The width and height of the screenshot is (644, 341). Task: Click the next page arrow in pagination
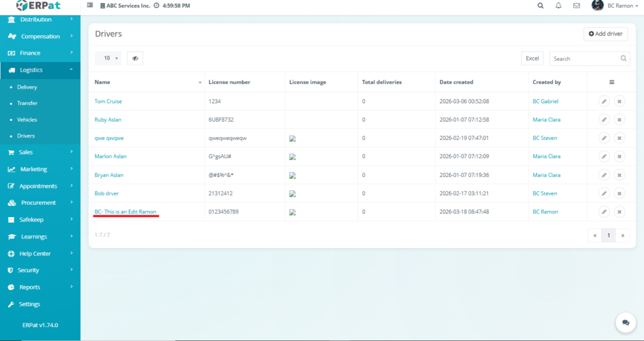click(x=622, y=235)
